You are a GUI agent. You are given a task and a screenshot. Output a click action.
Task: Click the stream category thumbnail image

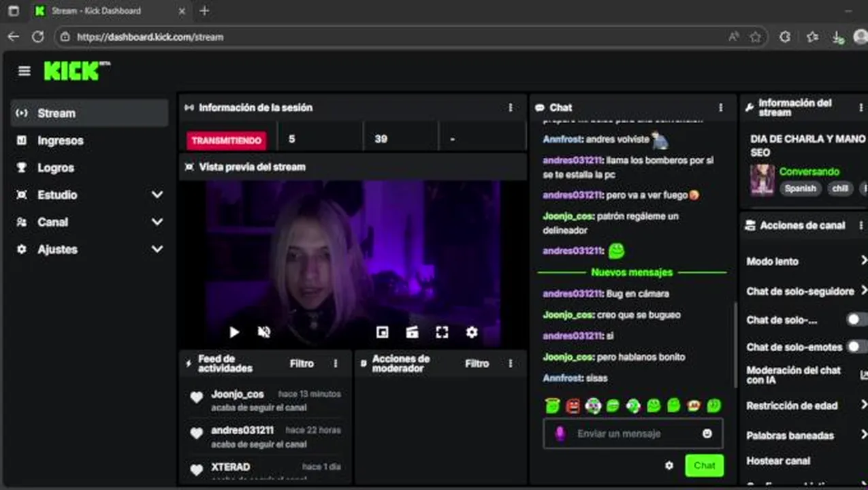click(x=762, y=180)
